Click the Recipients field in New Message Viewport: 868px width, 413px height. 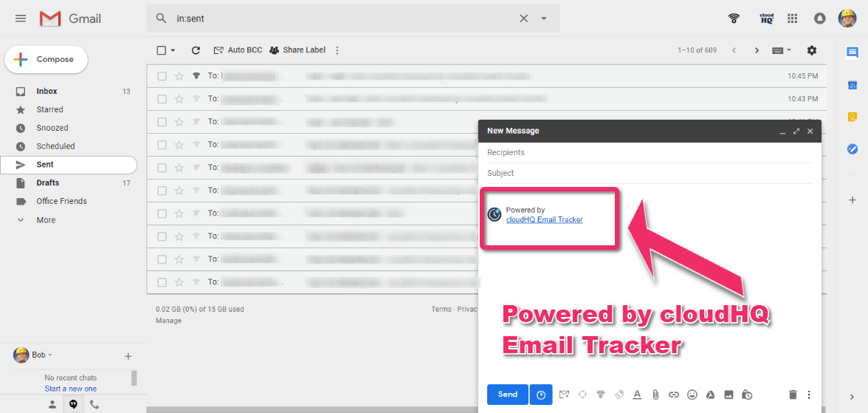pyautogui.click(x=650, y=152)
